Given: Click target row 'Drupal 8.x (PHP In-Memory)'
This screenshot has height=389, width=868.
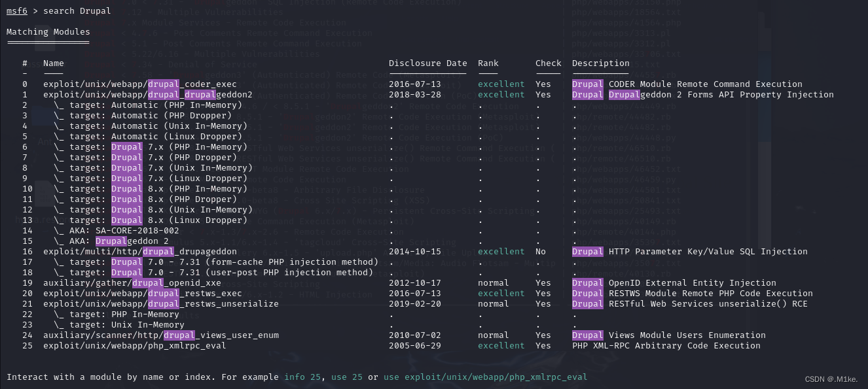Looking at the screenshot, I should 151,189.
